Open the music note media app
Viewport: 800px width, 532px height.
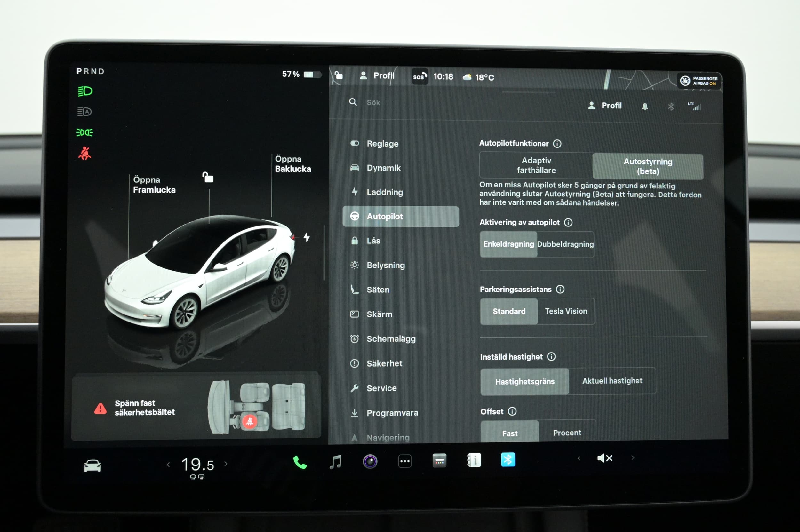click(x=335, y=462)
